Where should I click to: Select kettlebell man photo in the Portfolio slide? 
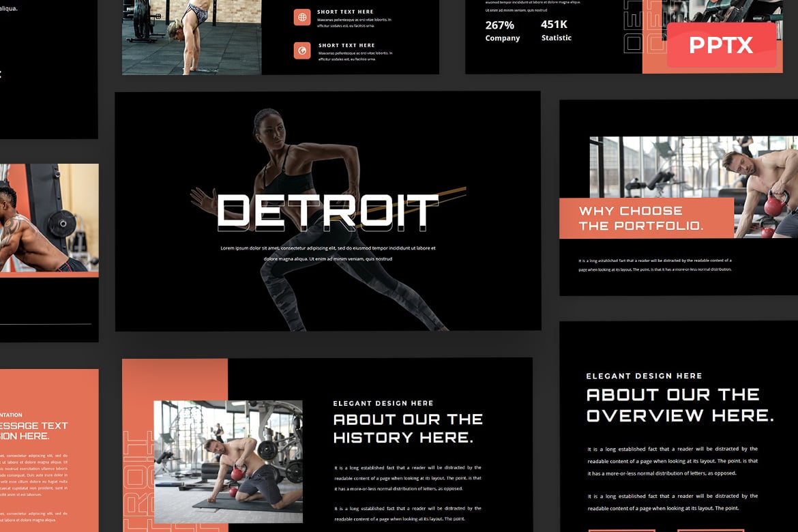click(x=694, y=187)
